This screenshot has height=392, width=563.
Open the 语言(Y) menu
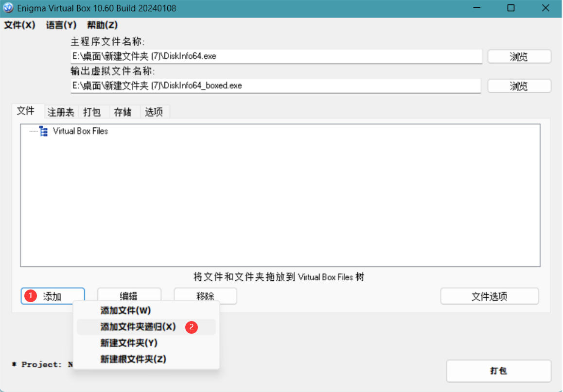61,25
